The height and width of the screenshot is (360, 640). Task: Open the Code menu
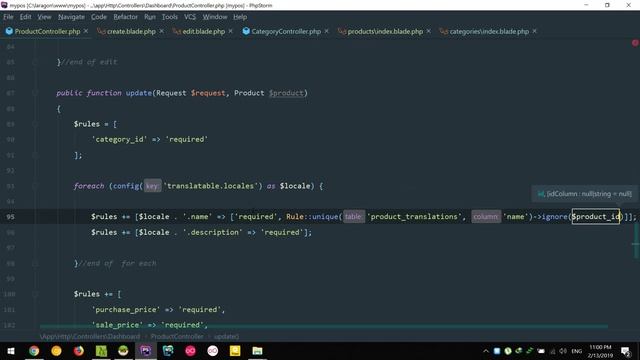(99, 17)
